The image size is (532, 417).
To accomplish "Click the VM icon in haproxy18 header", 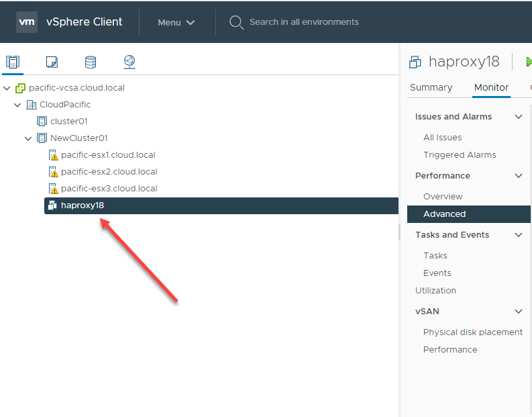I will (x=415, y=62).
